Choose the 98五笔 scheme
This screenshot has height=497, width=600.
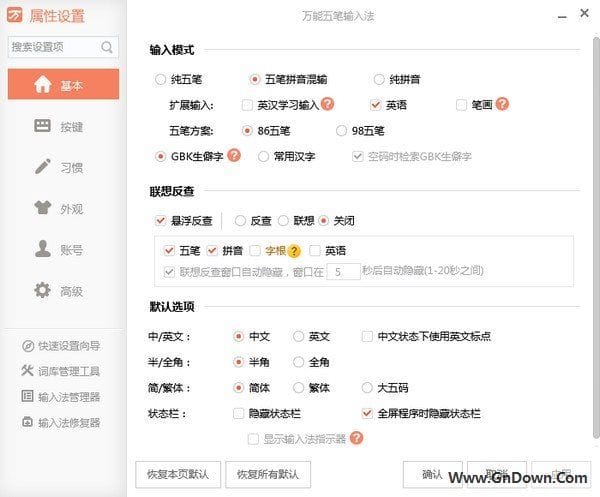[341, 131]
